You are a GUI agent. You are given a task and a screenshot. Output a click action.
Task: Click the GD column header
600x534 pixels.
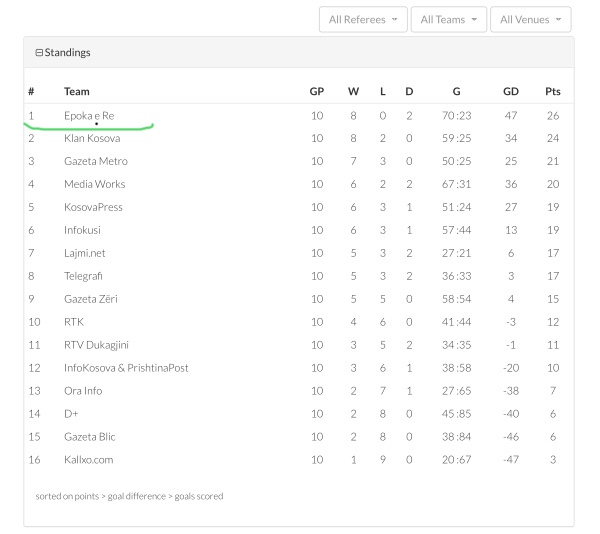click(x=511, y=91)
